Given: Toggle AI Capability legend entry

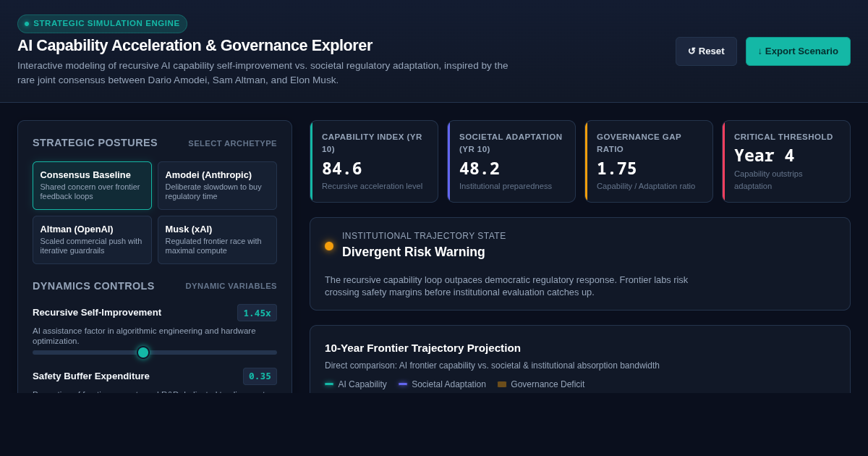Looking at the screenshot, I should pyautogui.click(x=356, y=384).
